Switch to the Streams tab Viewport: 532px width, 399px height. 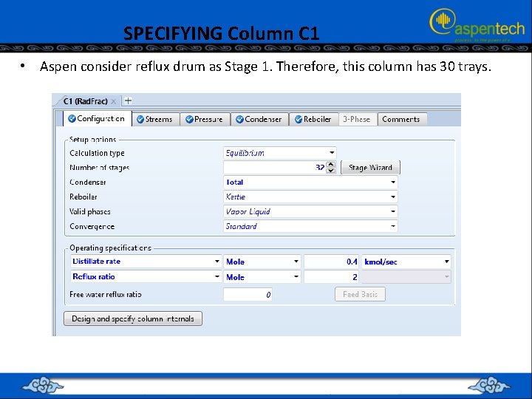pyautogui.click(x=156, y=120)
